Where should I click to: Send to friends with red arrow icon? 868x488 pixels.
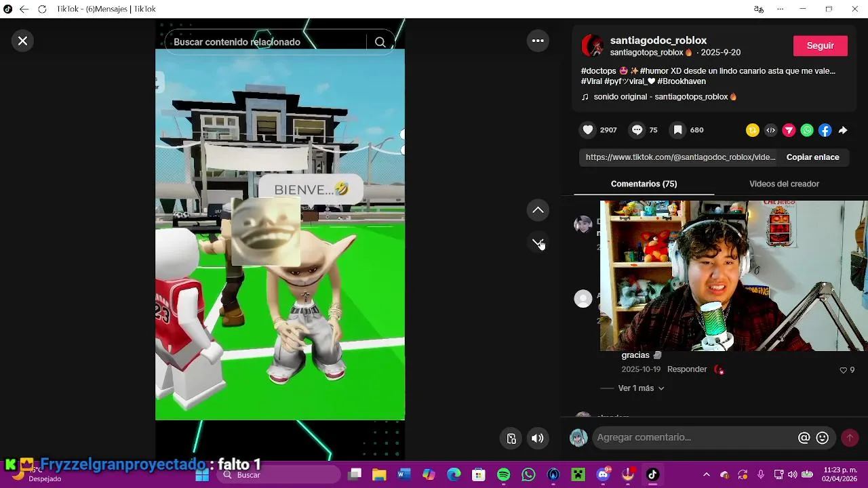click(x=789, y=130)
